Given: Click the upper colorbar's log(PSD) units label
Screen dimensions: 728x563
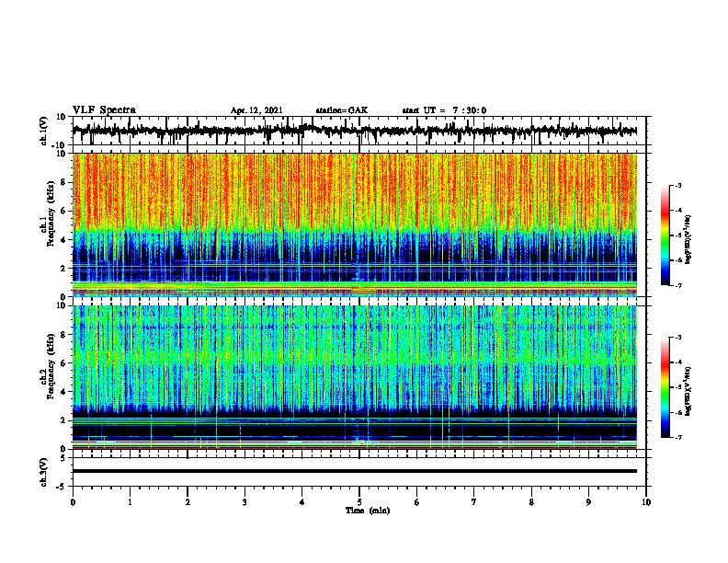Looking at the screenshot, I should tap(688, 239).
